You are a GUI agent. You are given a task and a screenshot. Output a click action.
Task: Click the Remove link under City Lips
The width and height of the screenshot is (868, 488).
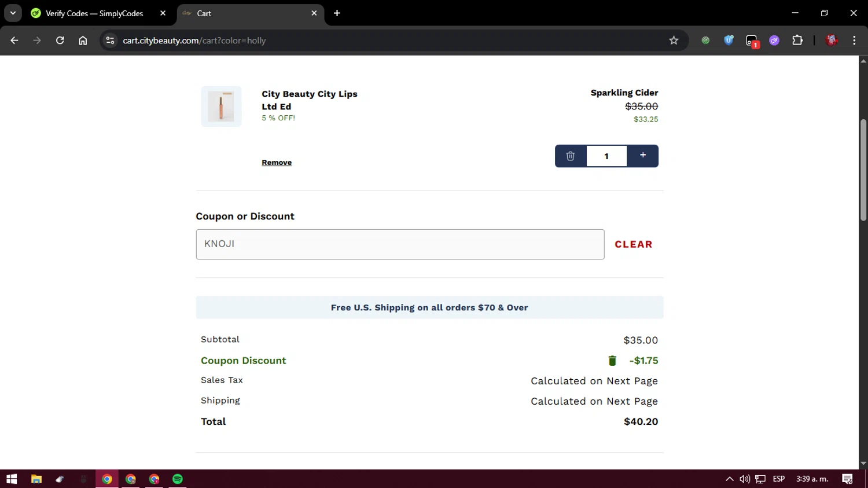coord(277,163)
